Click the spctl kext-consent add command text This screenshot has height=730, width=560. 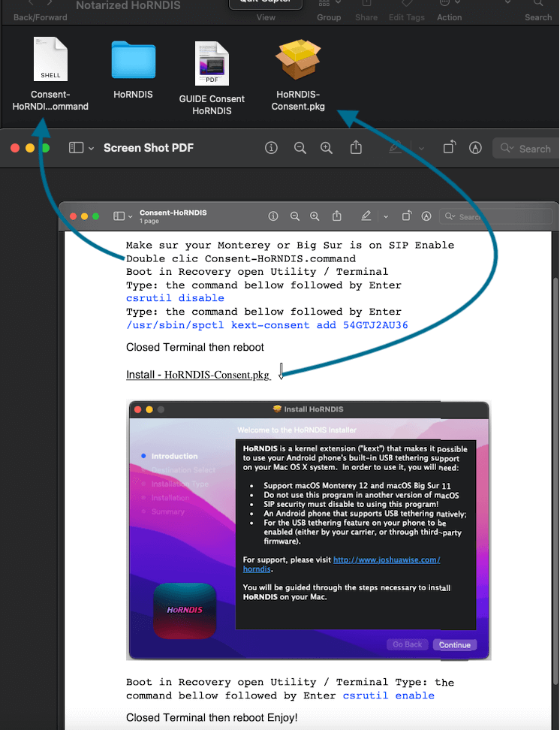266,325
